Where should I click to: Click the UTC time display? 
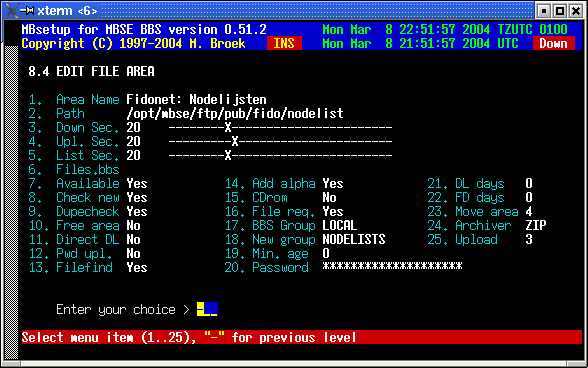420,44
